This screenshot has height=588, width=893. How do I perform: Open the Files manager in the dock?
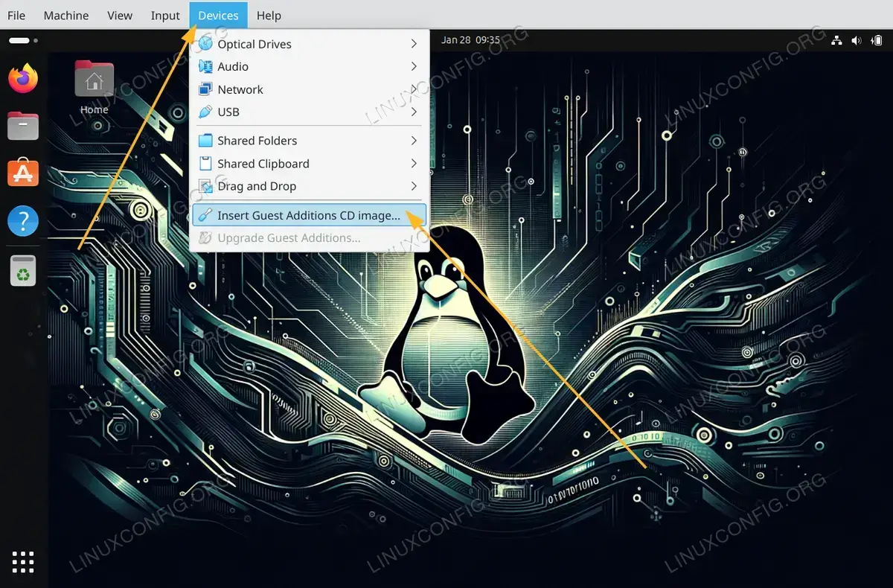pos(23,126)
